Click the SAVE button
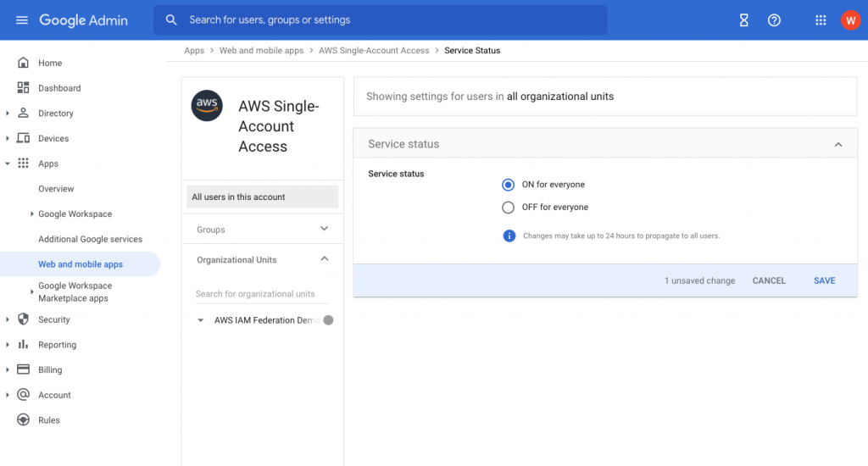This screenshot has width=868, height=466. [x=824, y=280]
